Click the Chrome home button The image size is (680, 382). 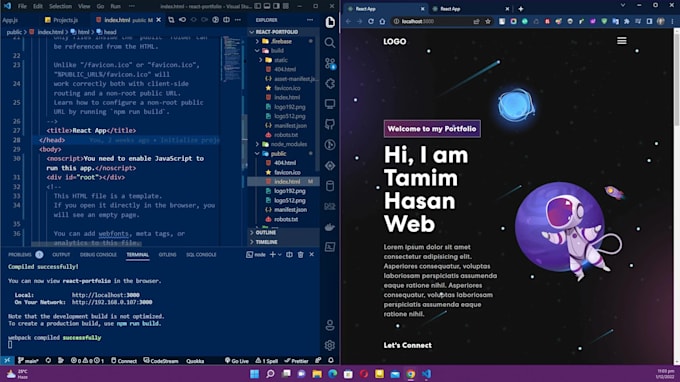pyautogui.click(x=382, y=21)
